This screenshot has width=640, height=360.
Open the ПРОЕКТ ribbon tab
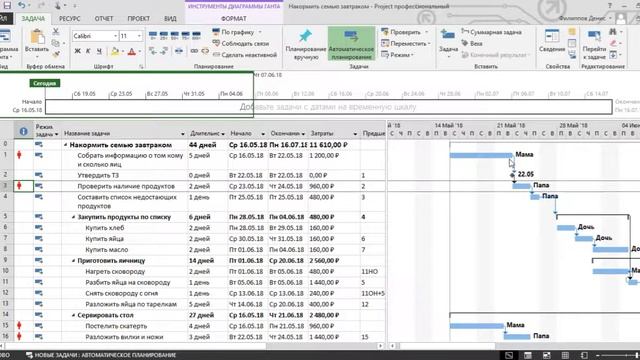tap(138, 19)
